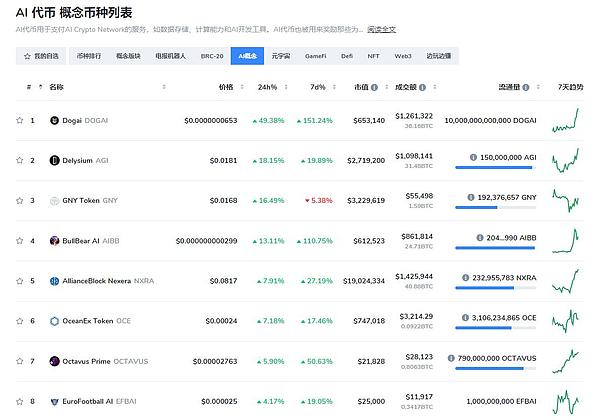Star Dogai to add to watchlist

pos(19,121)
